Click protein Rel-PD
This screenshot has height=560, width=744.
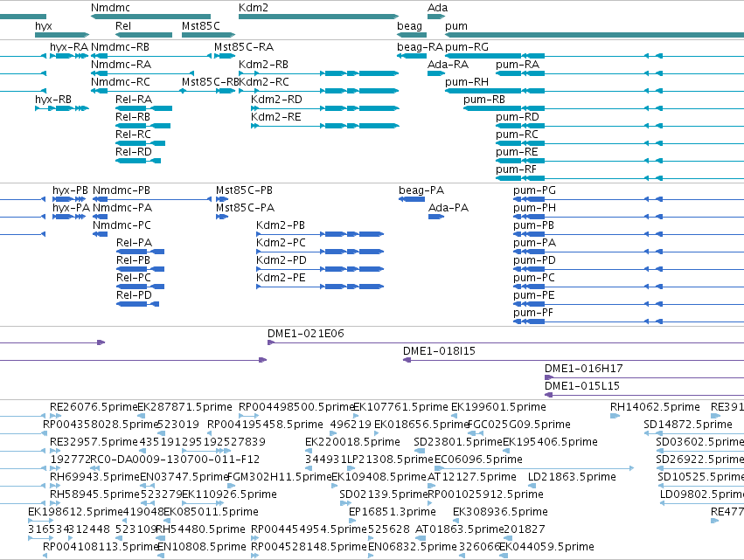[x=137, y=304]
